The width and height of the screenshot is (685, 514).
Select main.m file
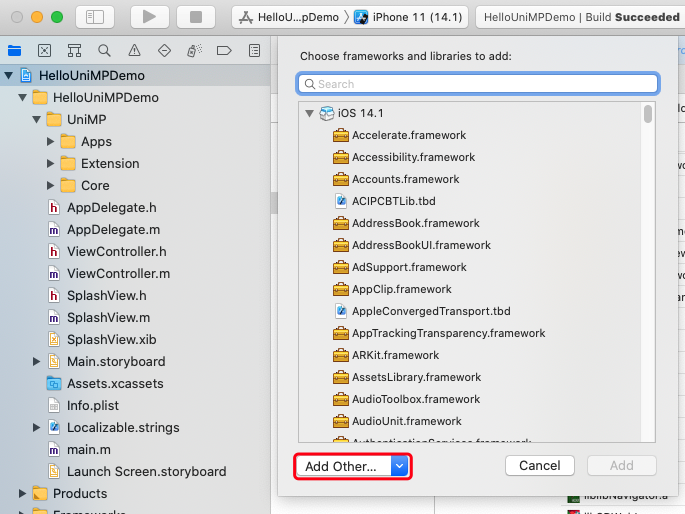pos(79,449)
